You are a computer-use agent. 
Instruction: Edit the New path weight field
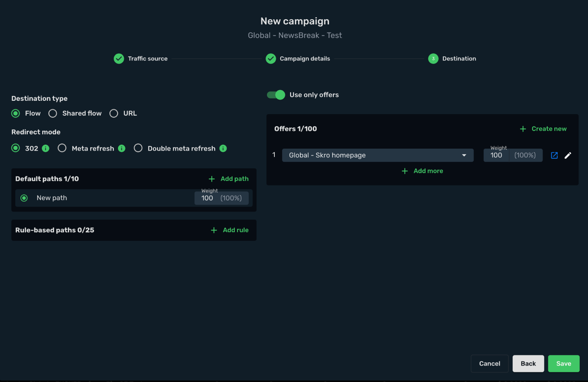point(221,198)
